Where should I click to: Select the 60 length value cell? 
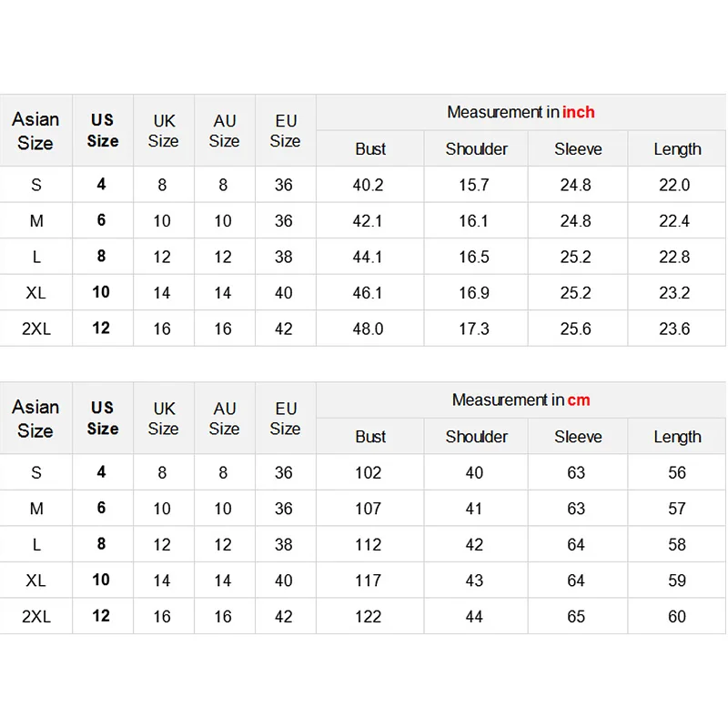[x=677, y=616]
